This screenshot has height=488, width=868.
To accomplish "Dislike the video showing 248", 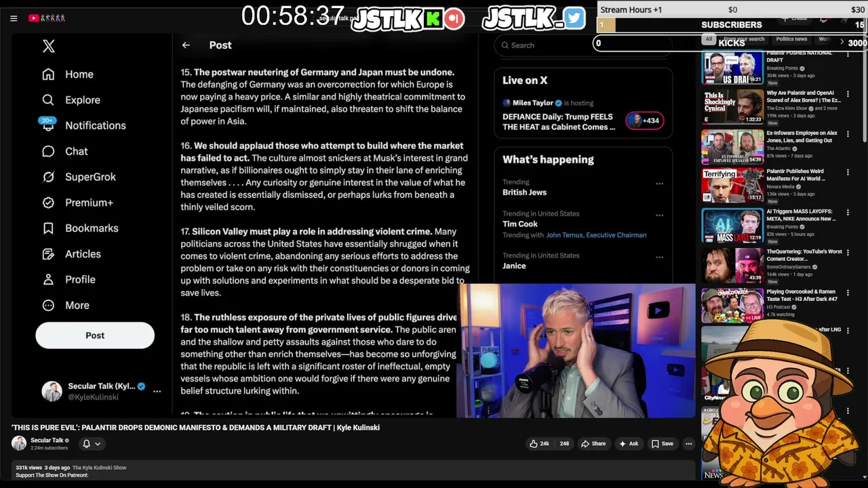I will click(x=564, y=444).
